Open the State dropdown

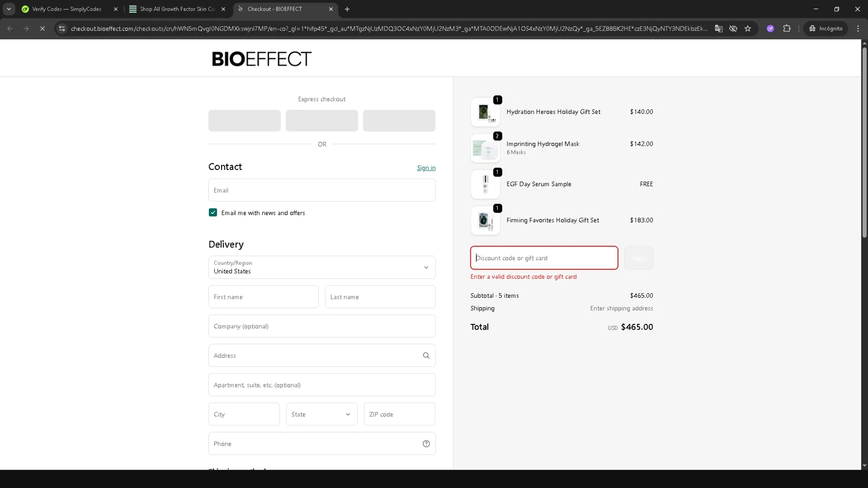pos(322,414)
